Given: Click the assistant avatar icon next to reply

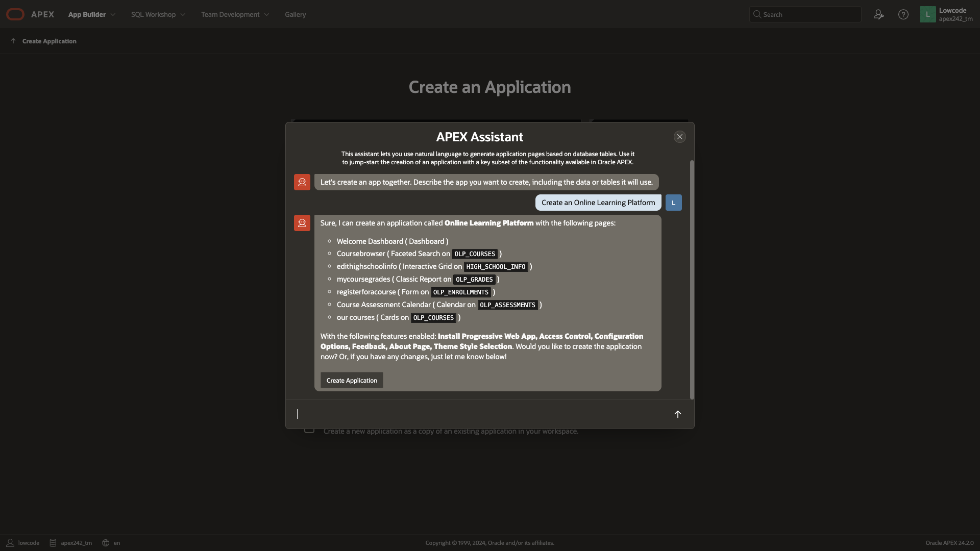Looking at the screenshot, I should pyautogui.click(x=302, y=223).
